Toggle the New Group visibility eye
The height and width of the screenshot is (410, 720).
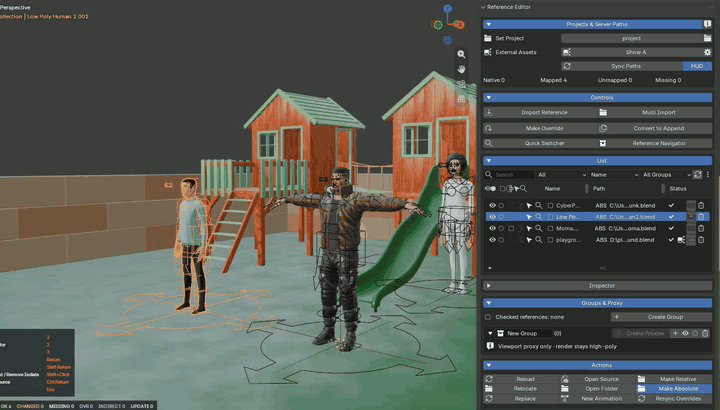click(685, 333)
